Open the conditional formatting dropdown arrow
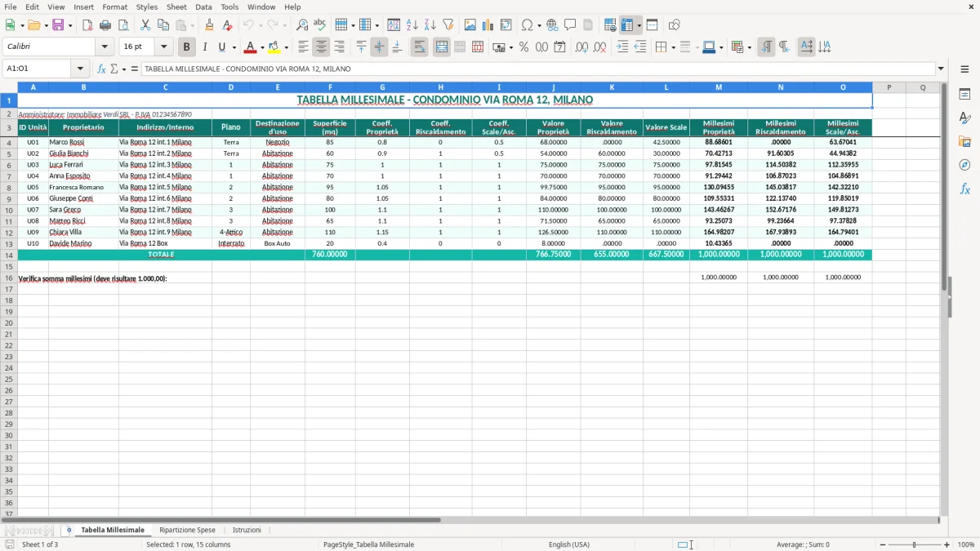The image size is (980, 551). [x=749, y=47]
